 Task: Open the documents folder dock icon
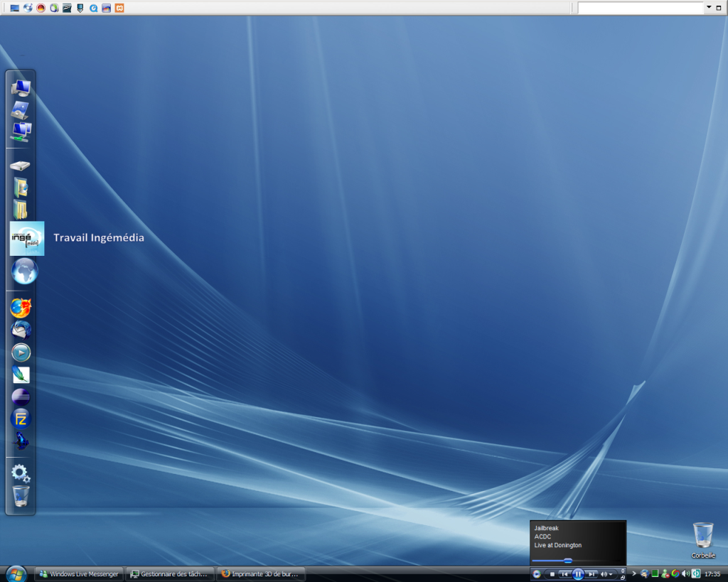[20, 210]
